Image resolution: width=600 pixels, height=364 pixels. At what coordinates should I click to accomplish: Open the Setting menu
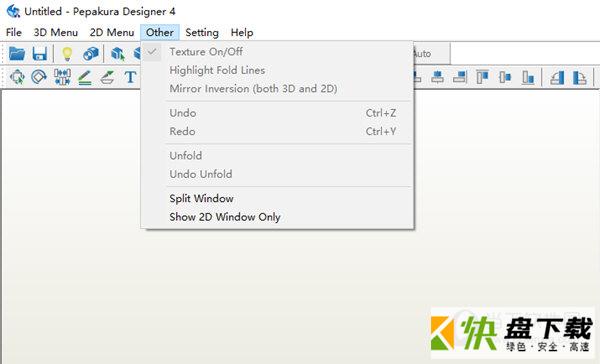[202, 33]
